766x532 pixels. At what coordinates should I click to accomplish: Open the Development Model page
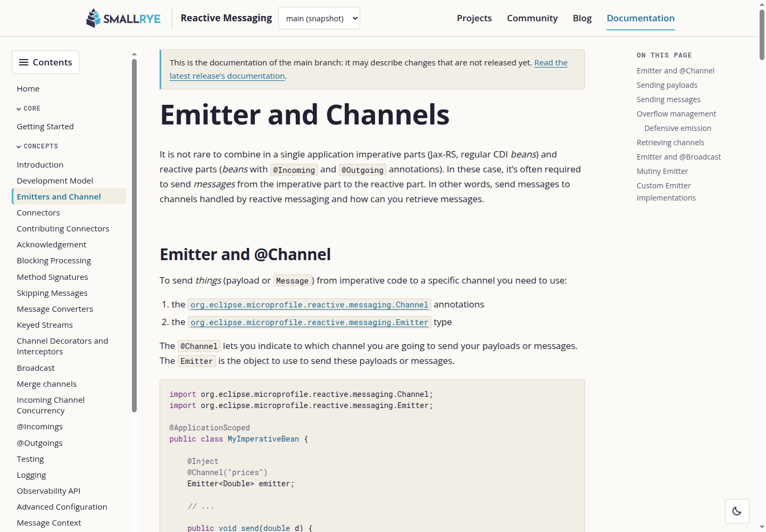point(55,181)
